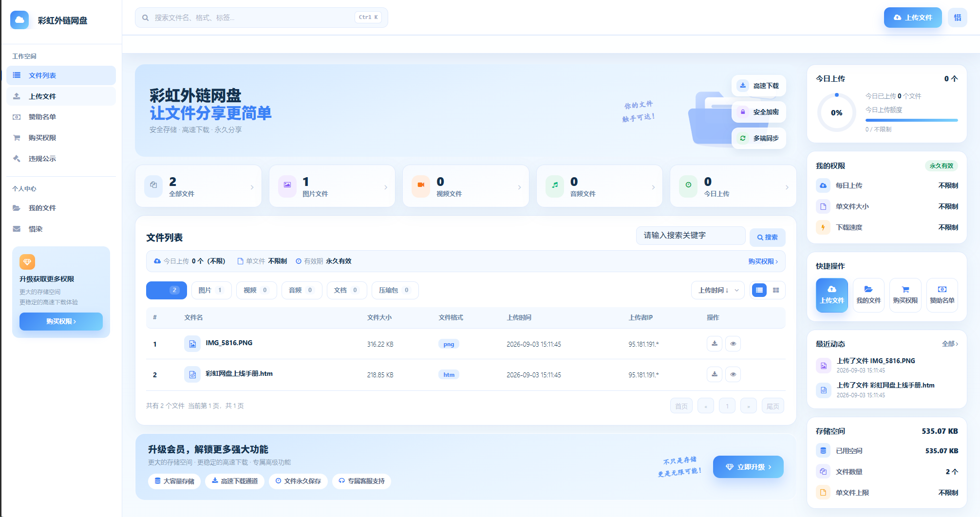Preview 彩虹网盘上线手册.htm with the eye icon
The image size is (980, 517).
(733, 374)
